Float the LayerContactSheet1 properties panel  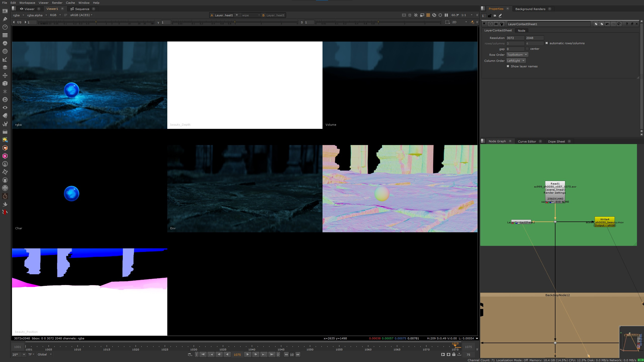click(632, 24)
